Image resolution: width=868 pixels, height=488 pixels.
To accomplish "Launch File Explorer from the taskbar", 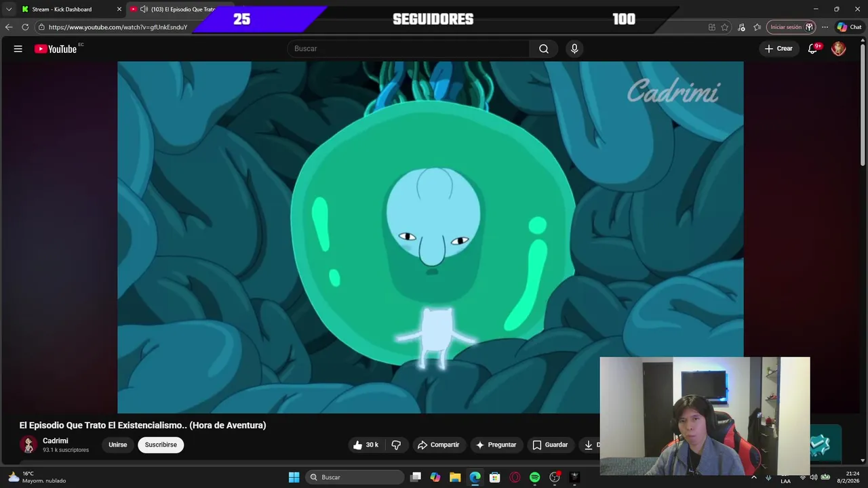I will point(455,477).
